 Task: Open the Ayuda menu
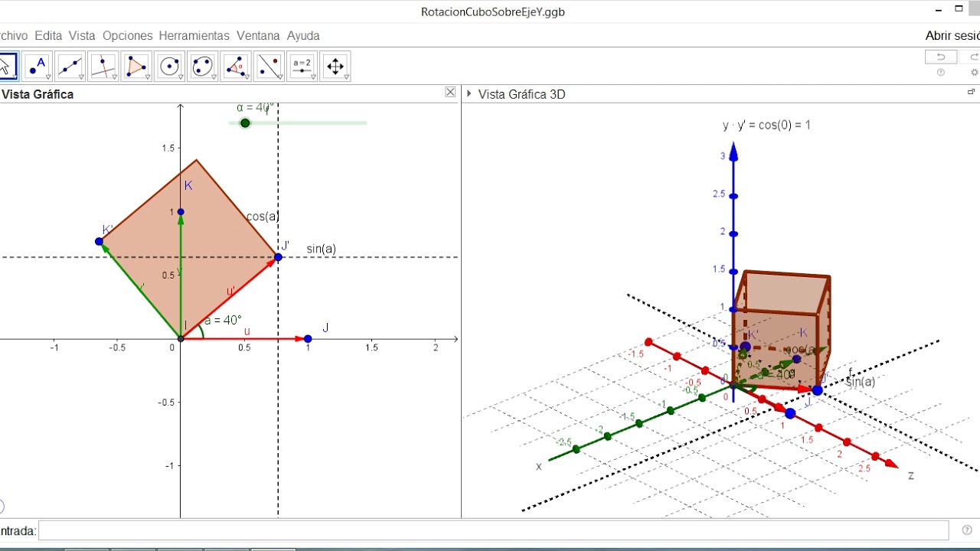(303, 35)
